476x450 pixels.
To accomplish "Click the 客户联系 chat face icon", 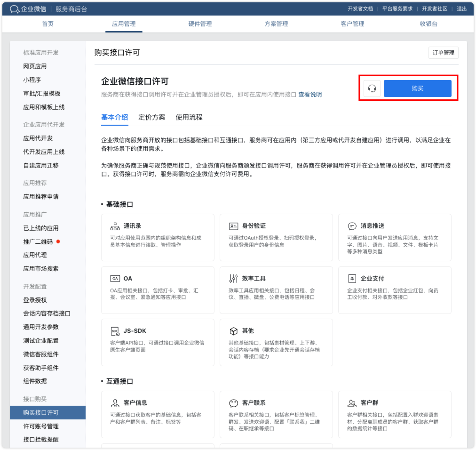I will [233, 403].
